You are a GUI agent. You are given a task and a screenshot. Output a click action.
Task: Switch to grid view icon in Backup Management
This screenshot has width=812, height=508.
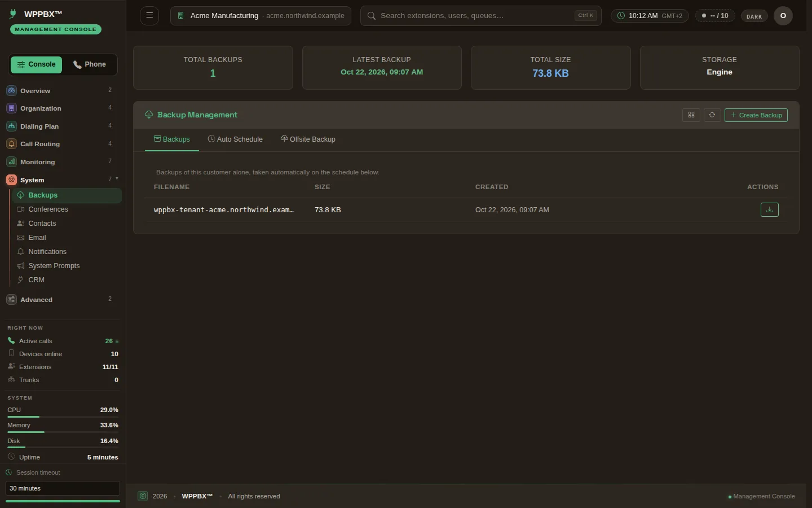tap(691, 115)
